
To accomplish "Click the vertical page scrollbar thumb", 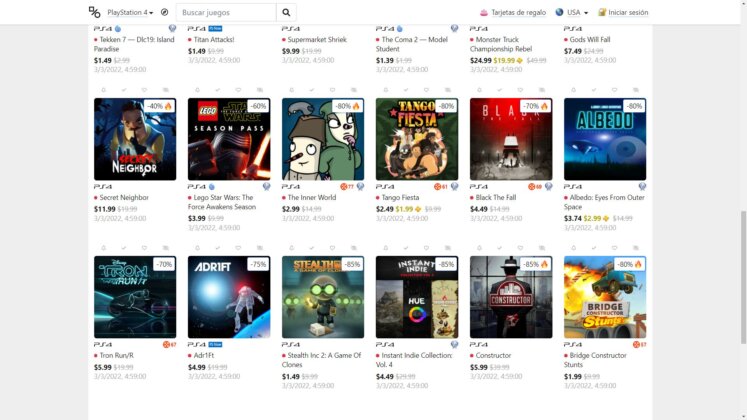I will pyautogui.click(x=743, y=277).
